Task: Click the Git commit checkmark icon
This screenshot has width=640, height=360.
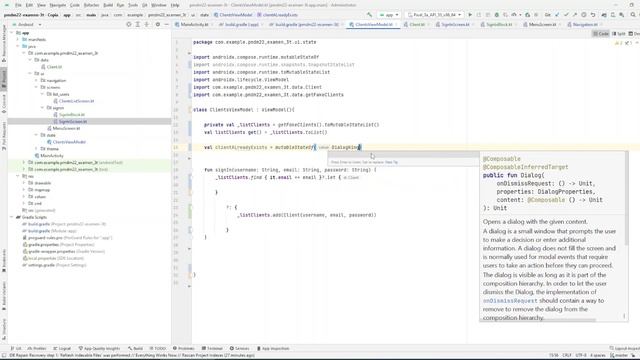Action: click(x=566, y=15)
